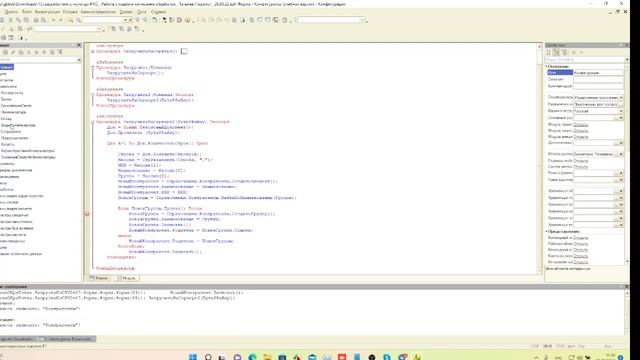Expand collapsed ЗагрузитьНаСервере procedure in code
The height and width of the screenshot is (360, 640).
pos(93,51)
